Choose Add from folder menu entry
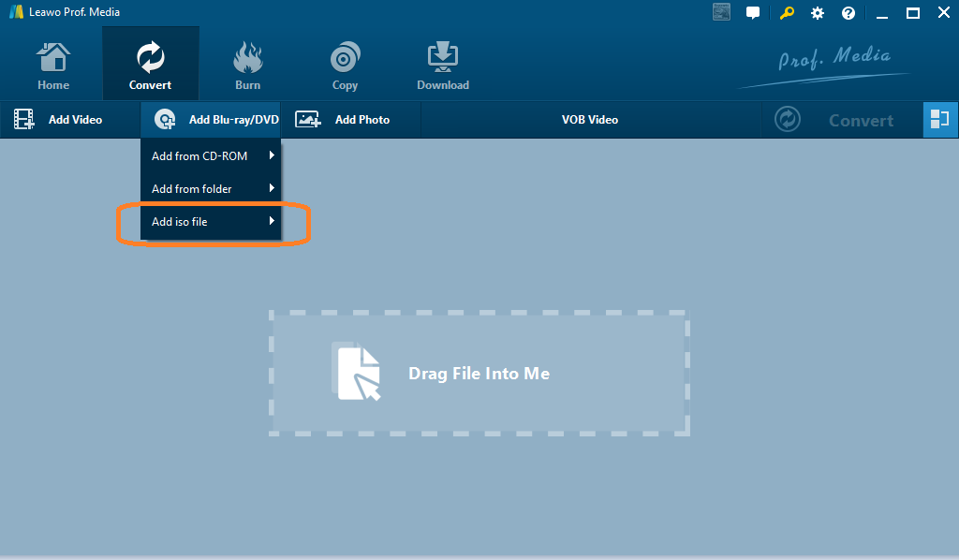This screenshot has width=959, height=560. [211, 189]
